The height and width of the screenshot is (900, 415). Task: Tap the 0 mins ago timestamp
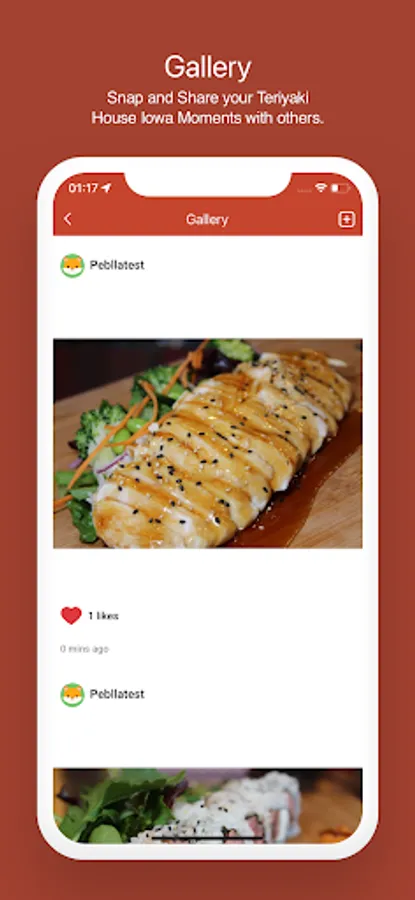84,649
